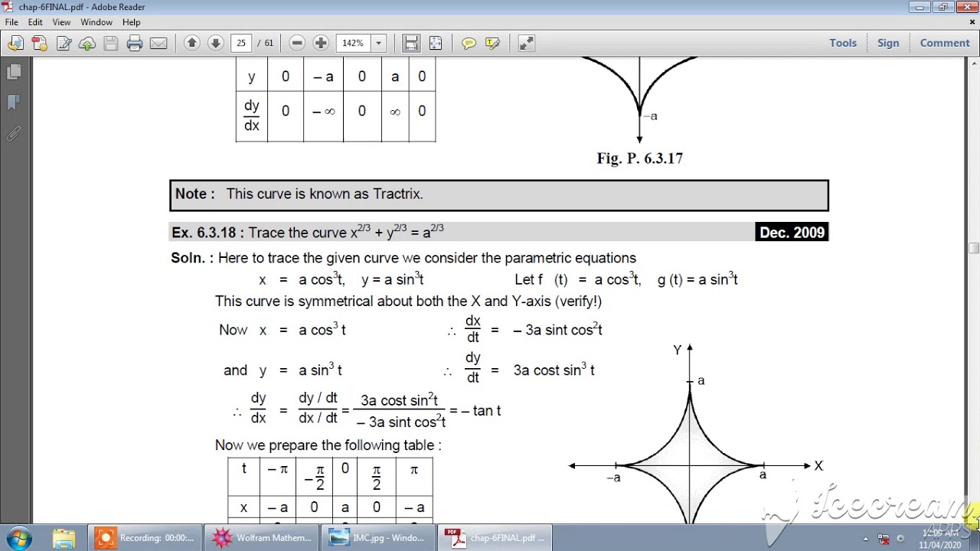Click the Open file toolbar icon

click(x=15, y=44)
